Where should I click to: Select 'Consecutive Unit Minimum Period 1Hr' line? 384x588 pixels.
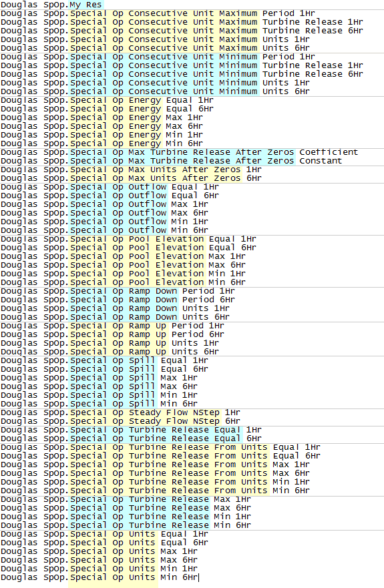click(158, 57)
